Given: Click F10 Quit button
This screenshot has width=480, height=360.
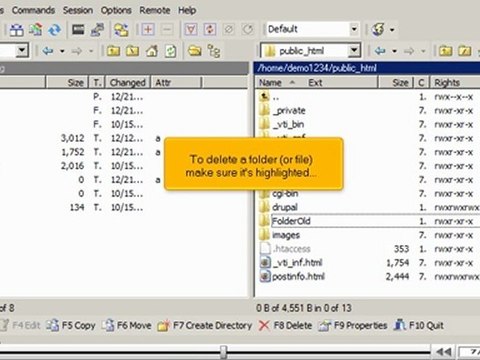Looking at the screenshot, I should coord(419,325).
